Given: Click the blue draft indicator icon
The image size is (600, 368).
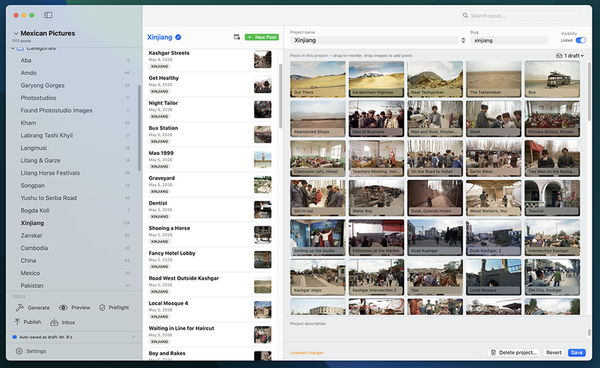Looking at the screenshot, I should [15, 337].
